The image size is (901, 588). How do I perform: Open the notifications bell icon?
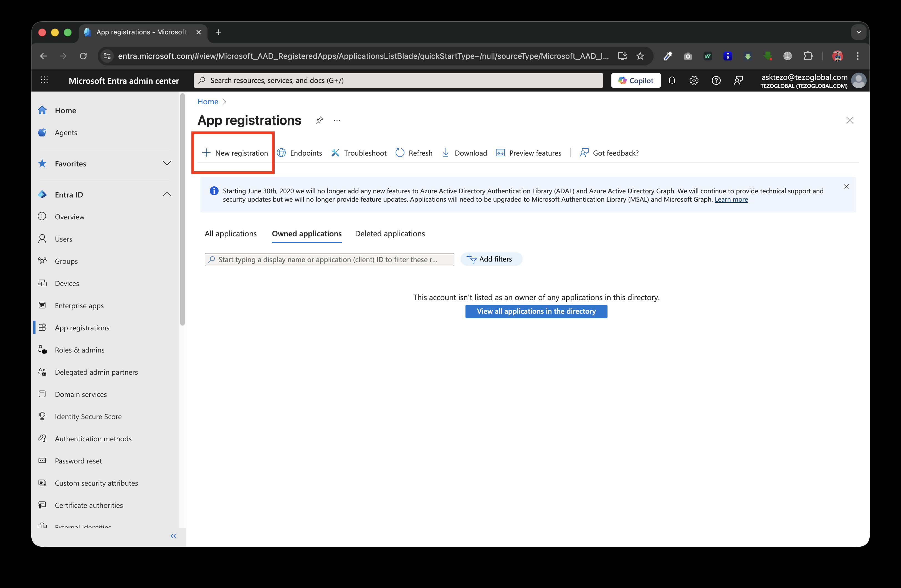672,81
